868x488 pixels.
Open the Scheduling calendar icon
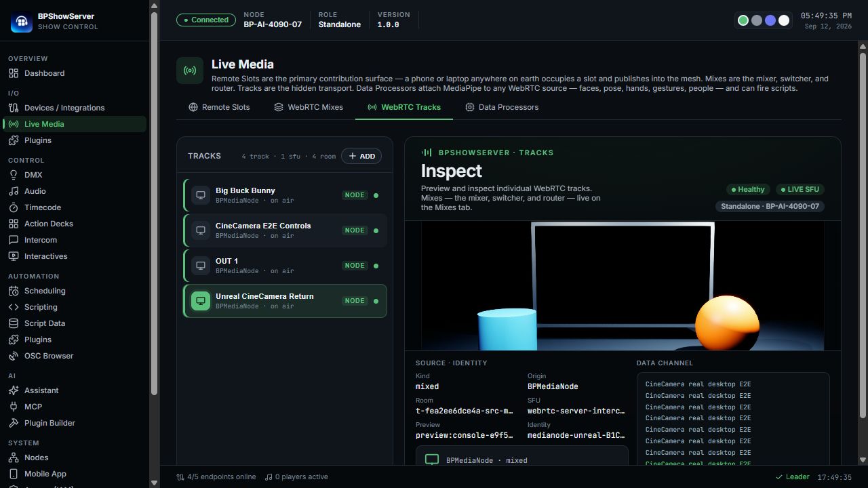[x=14, y=291]
